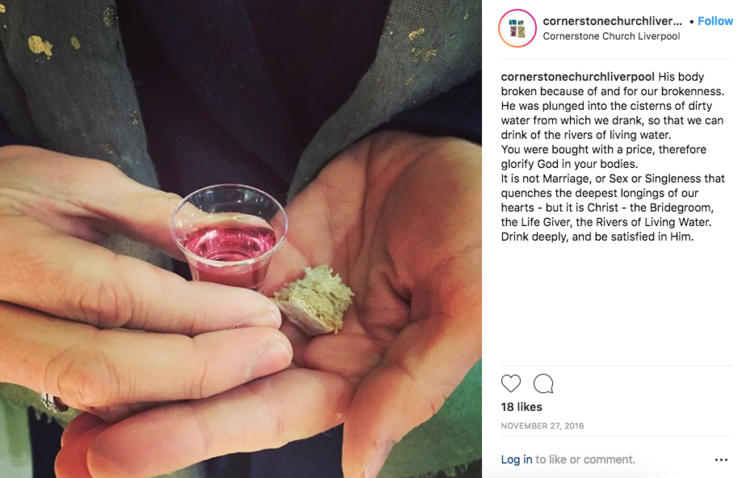Click the November 27, 2016 timestamp
Viewport: 750px width, 478px height.
(x=542, y=426)
